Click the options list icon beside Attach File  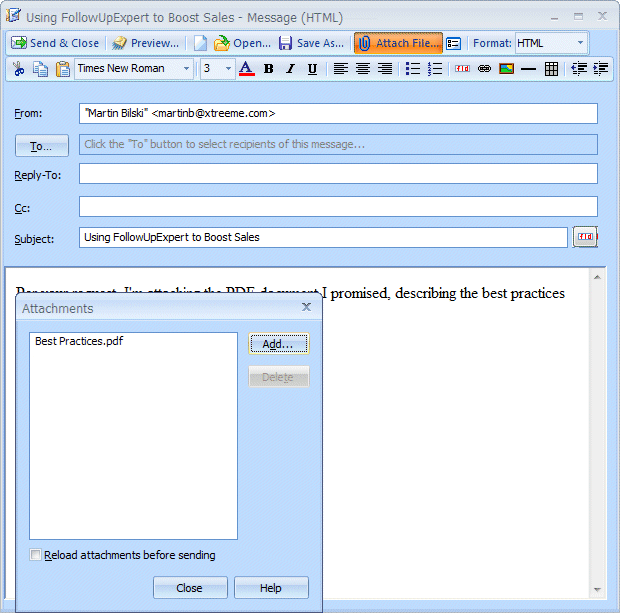pyautogui.click(x=453, y=44)
